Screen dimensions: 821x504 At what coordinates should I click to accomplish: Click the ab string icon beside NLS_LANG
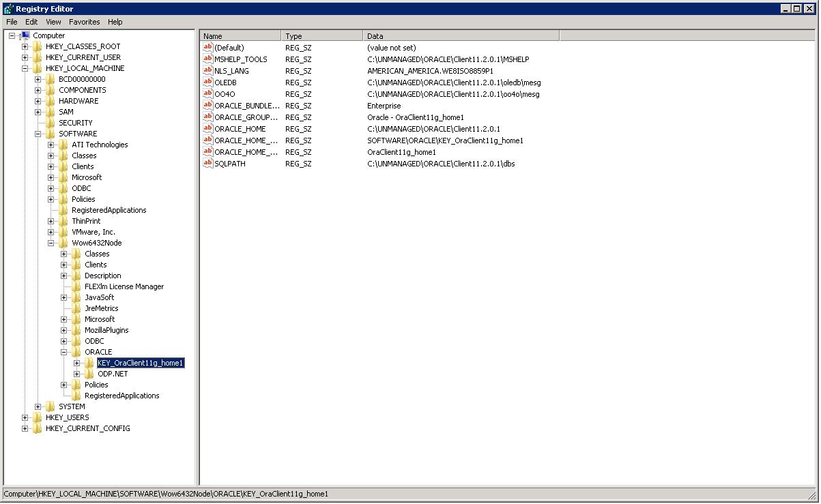(x=208, y=70)
